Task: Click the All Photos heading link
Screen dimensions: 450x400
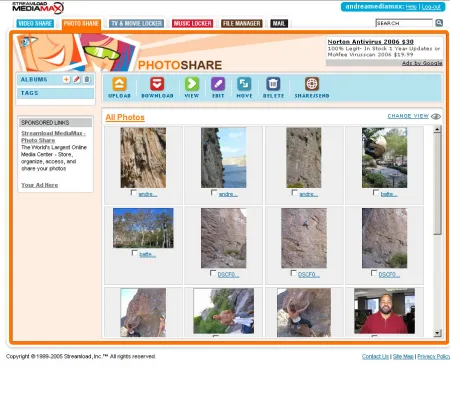Action: [x=125, y=117]
